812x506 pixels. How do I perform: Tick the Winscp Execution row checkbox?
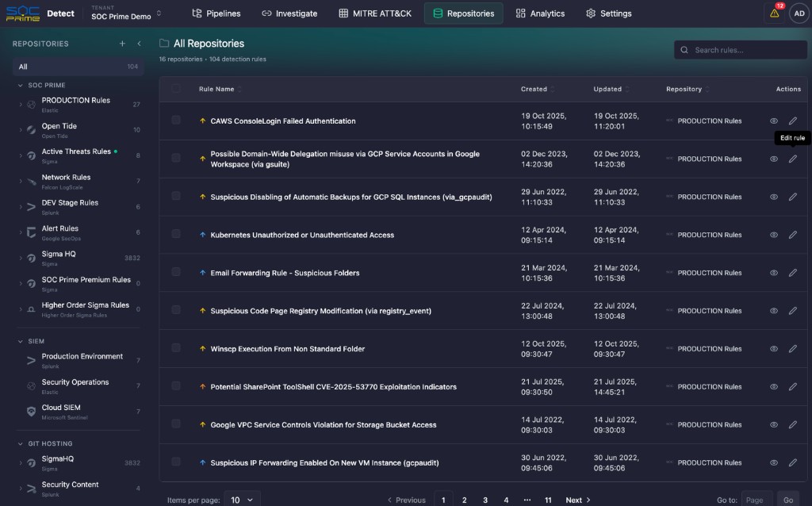pos(176,348)
